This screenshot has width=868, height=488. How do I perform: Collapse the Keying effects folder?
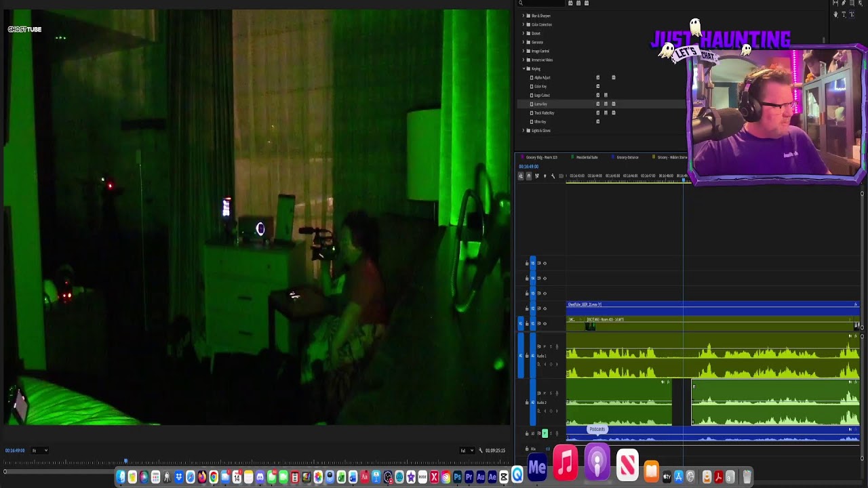[x=524, y=68]
